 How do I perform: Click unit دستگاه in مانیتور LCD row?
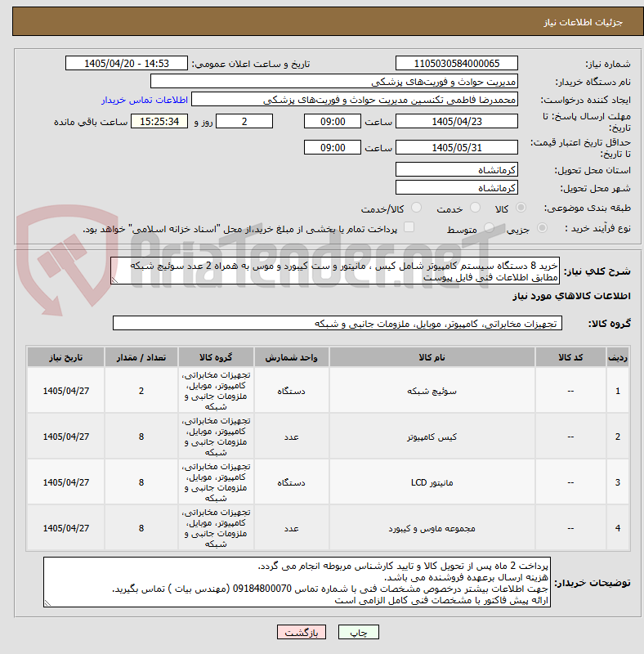292,482
